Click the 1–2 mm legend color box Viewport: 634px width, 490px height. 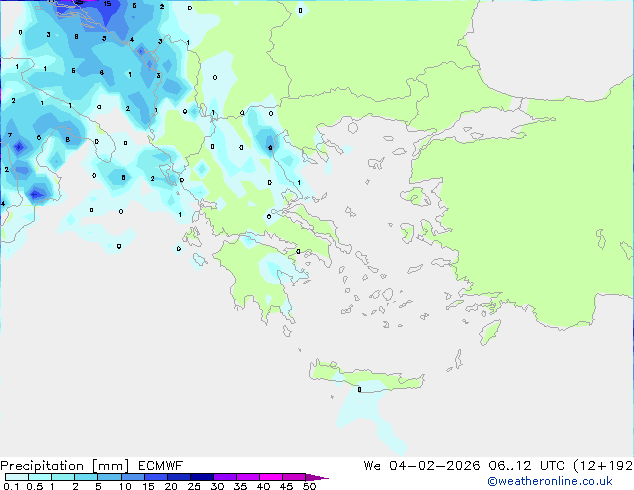(x=63, y=477)
